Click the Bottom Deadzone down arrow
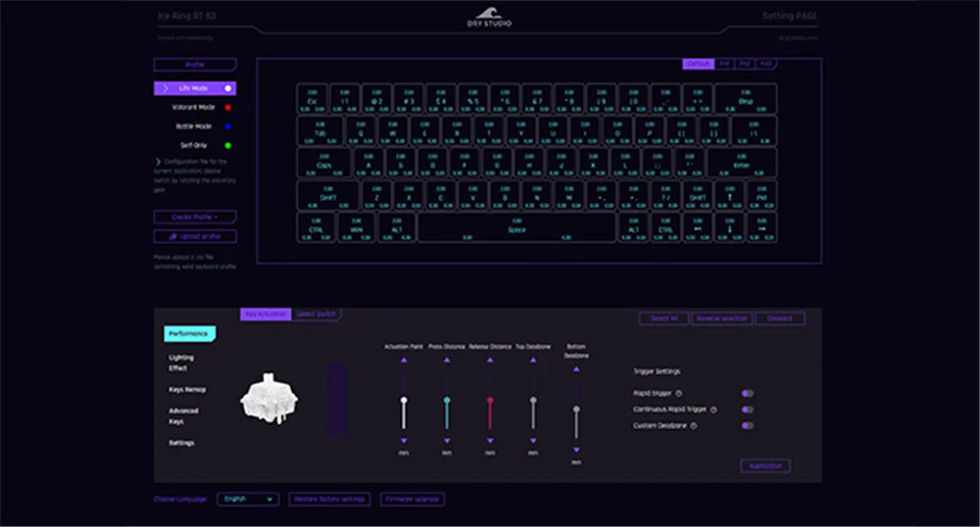Screen dimensions: 980x527 point(576,450)
